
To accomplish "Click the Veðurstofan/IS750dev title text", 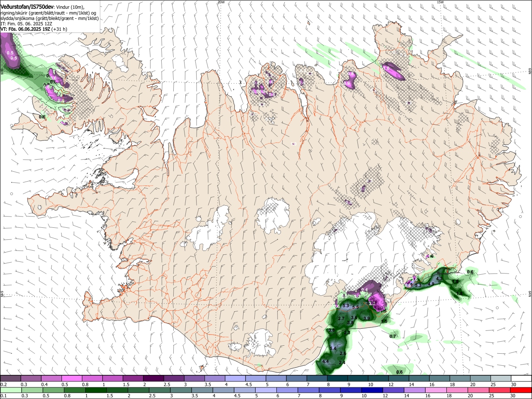I will pos(27,6).
